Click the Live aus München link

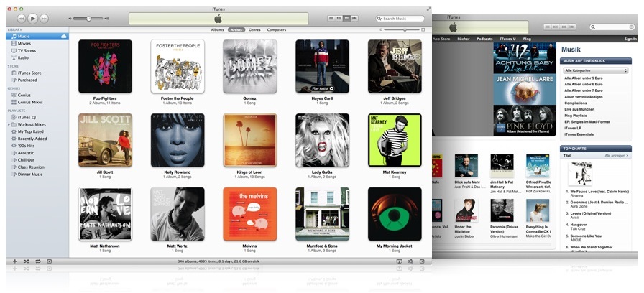point(579,110)
